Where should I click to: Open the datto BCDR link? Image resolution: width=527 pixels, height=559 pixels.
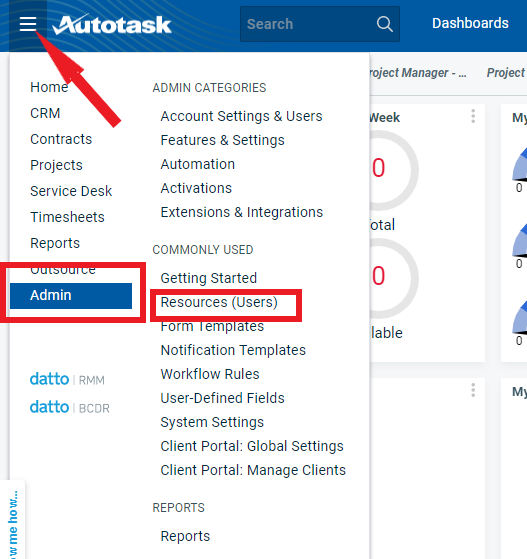pos(70,407)
